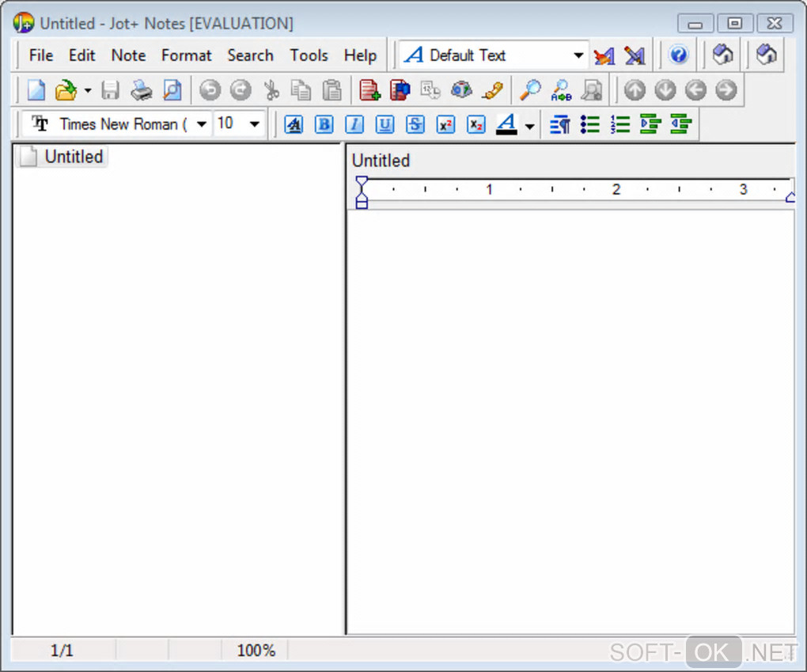Save the document with the floppy disk icon
Viewport: 807px width, 672px height.
pyautogui.click(x=110, y=91)
